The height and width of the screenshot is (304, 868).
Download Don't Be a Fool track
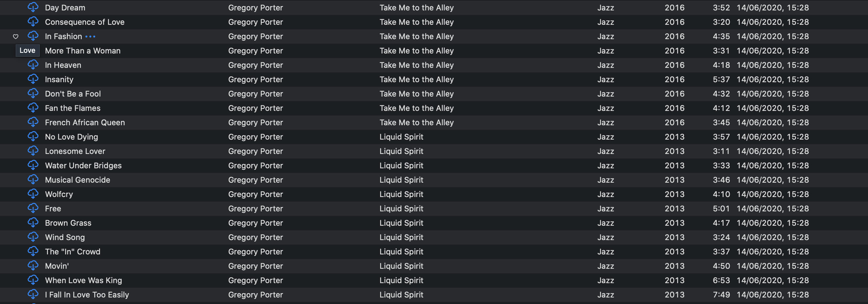pyautogui.click(x=33, y=93)
